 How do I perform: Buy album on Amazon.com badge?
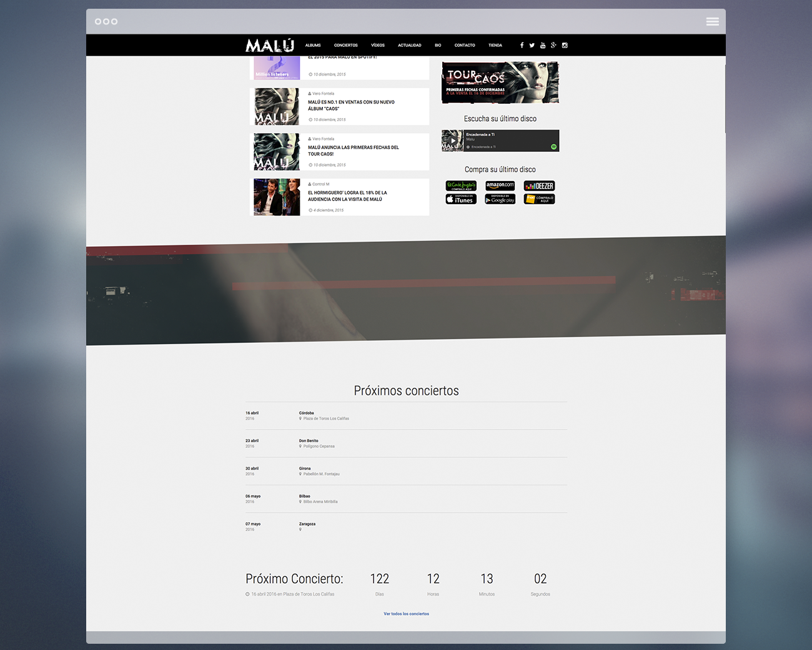point(500,185)
